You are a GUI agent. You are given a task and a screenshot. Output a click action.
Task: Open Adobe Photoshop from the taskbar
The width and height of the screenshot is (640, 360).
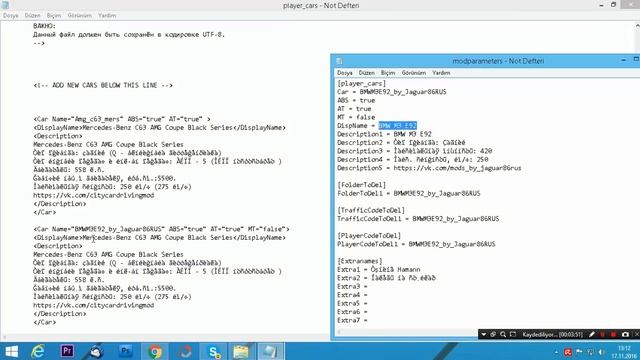tap(126, 351)
